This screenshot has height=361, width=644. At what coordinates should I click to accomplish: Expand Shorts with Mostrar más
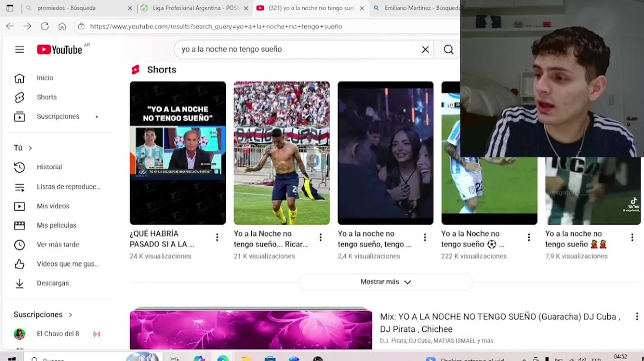[x=385, y=282]
